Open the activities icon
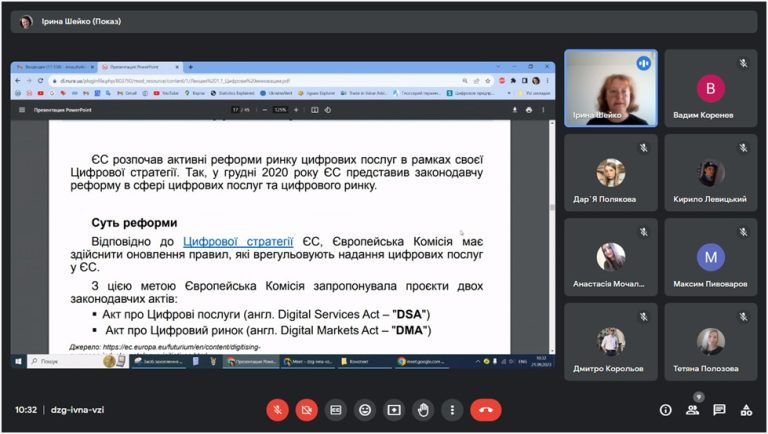 [x=746, y=410]
